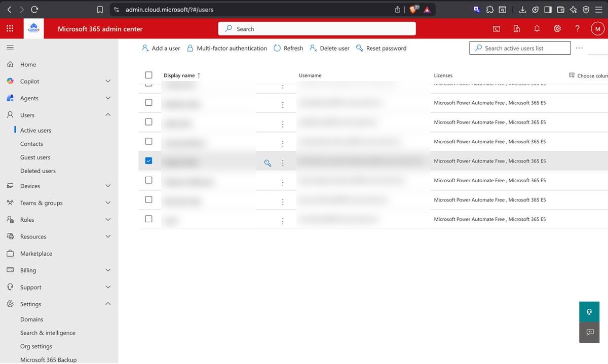608x364 pixels.
Task: Click Delete user in command bar
Action: (329, 48)
